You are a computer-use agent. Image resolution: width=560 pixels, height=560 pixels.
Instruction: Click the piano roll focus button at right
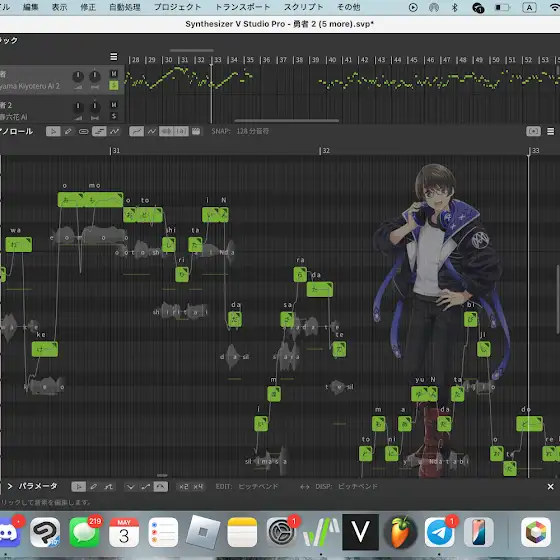point(533,131)
